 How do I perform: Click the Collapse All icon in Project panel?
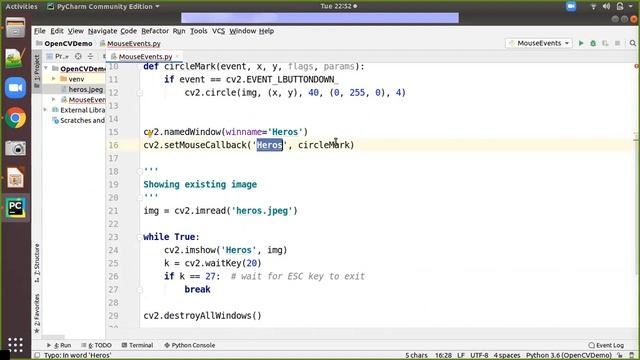[x=90, y=56]
